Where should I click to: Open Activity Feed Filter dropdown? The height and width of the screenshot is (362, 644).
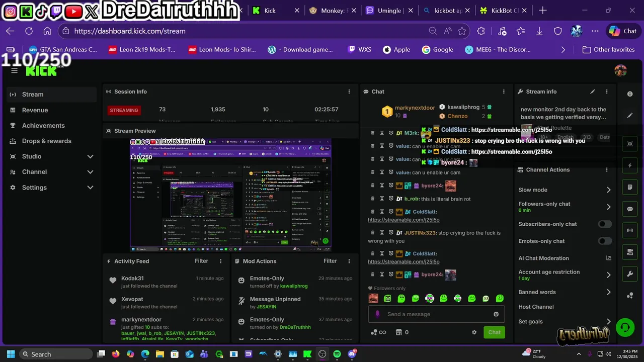click(201, 261)
